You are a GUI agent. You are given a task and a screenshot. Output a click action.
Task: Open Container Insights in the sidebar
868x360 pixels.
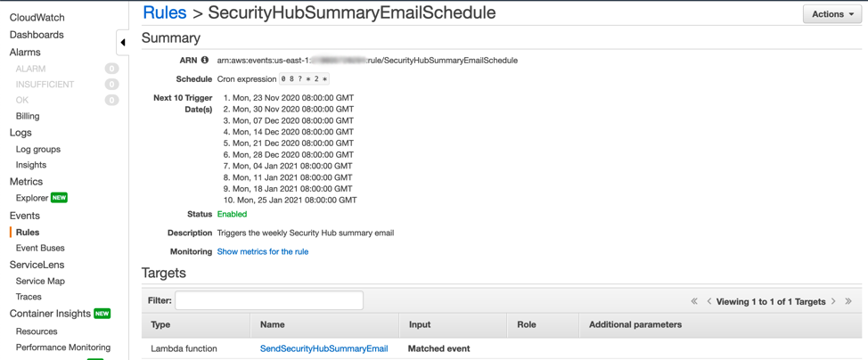point(50,314)
